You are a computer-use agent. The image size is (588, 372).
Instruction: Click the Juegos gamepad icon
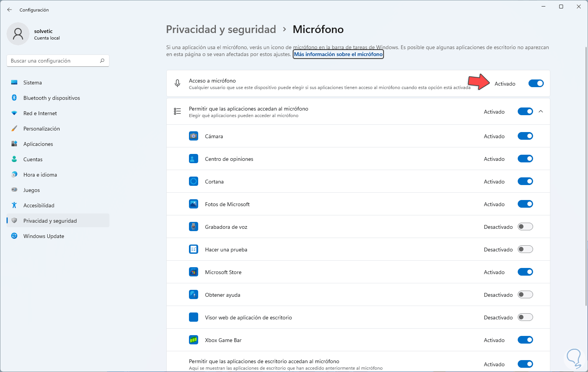(x=14, y=190)
